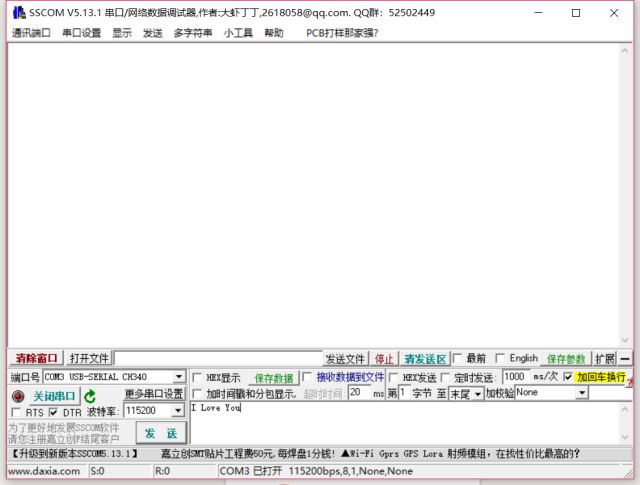Image resolution: width=640 pixels, height=485 pixels.
Task: Click the www.daxia.com status bar link
Action: pos(44,471)
